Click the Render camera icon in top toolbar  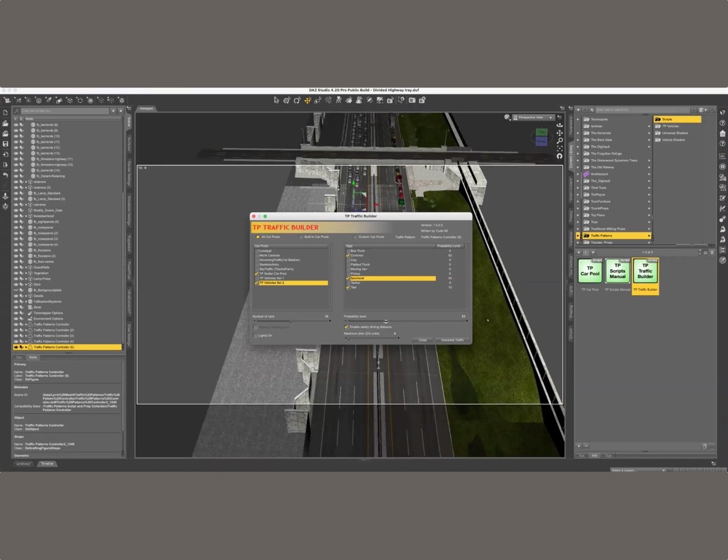[x=412, y=100]
